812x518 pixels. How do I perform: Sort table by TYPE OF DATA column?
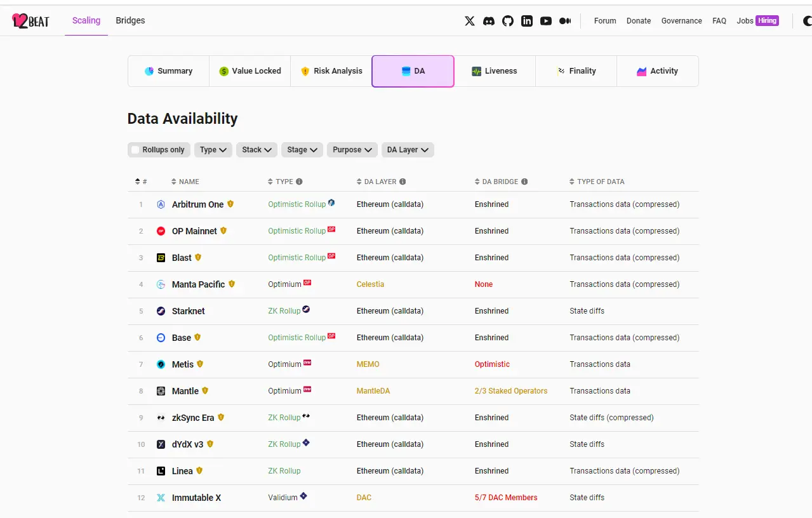[597, 182]
